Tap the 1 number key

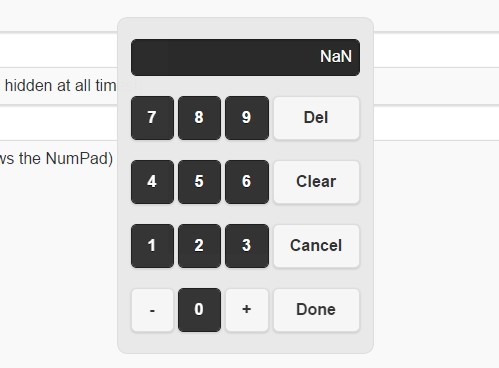click(x=152, y=246)
